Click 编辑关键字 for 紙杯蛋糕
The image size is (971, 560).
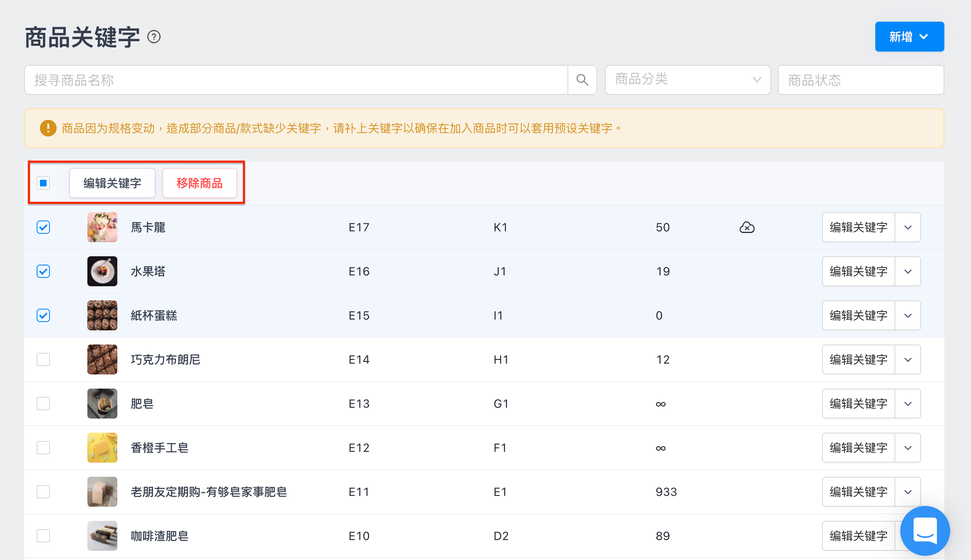tap(859, 315)
